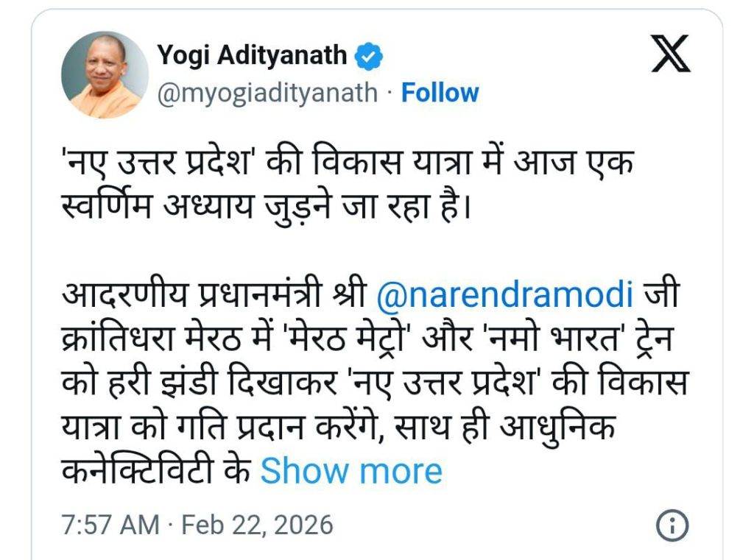Click the blue verified badge
754x560 pixels.
(368, 55)
